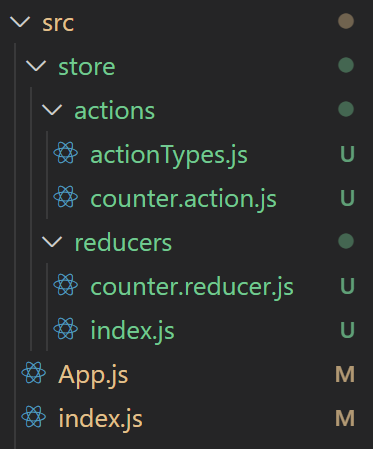Collapse the reducers folder chevron
This screenshot has width=373, height=449.
click(52, 242)
